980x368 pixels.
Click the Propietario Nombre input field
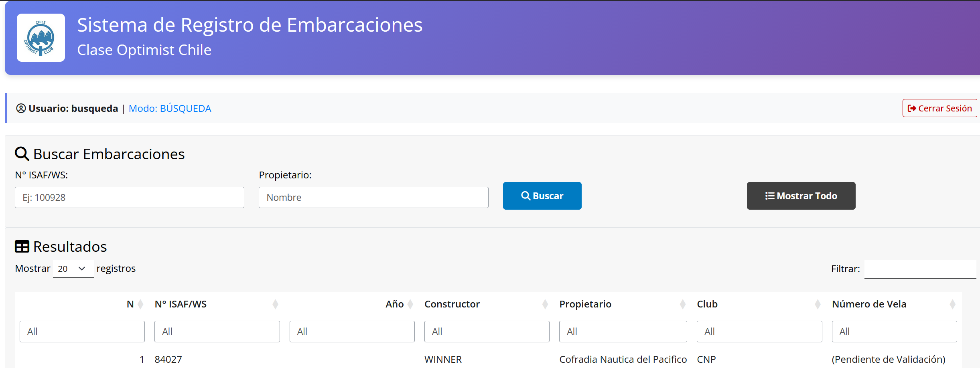[373, 198]
